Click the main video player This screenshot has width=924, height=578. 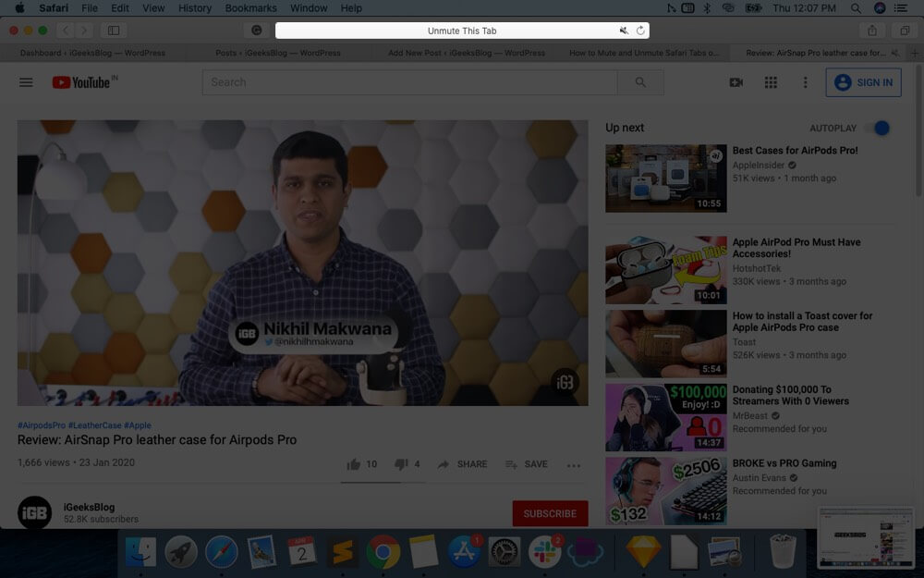coord(302,263)
